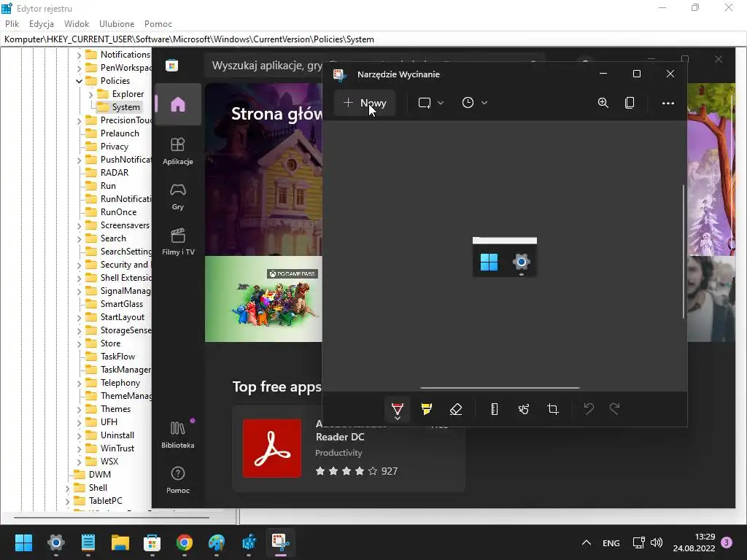Open Windows Start menu
The width and height of the screenshot is (747, 560).
pyautogui.click(x=23, y=542)
